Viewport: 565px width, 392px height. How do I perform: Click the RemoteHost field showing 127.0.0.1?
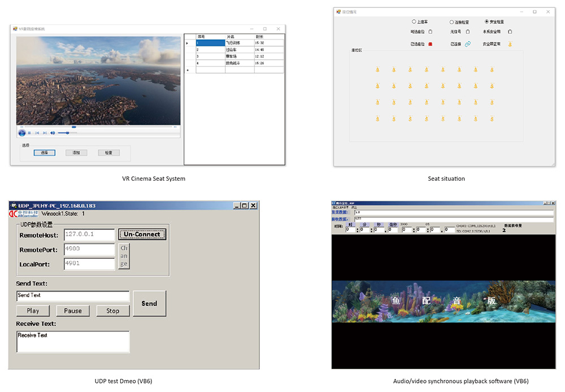point(89,234)
